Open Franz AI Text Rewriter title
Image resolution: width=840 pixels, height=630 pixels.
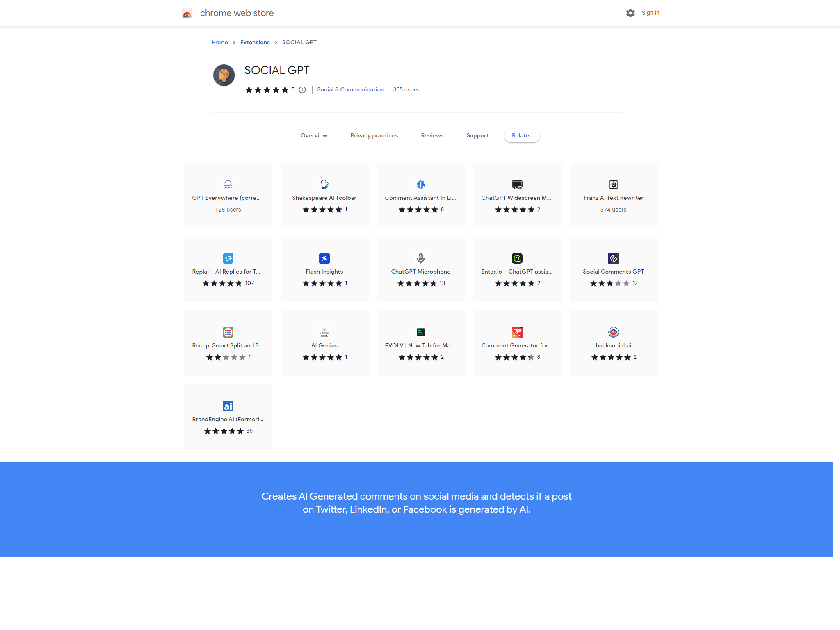tap(614, 198)
